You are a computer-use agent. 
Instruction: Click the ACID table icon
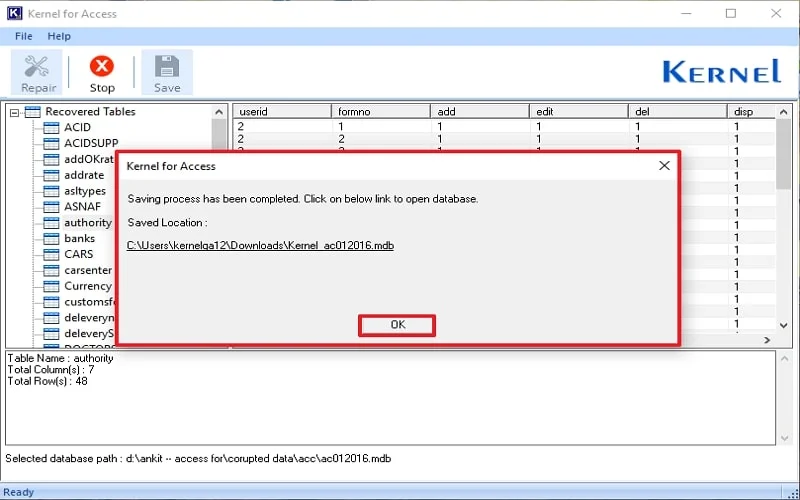pyautogui.click(x=51, y=128)
